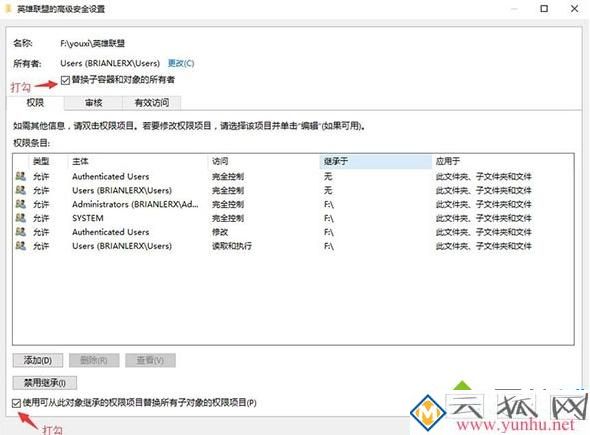The width and height of the screenshot is (590, 435).
Task: Click the 更改(C) owner change link
Action: (x=181, y=63)
